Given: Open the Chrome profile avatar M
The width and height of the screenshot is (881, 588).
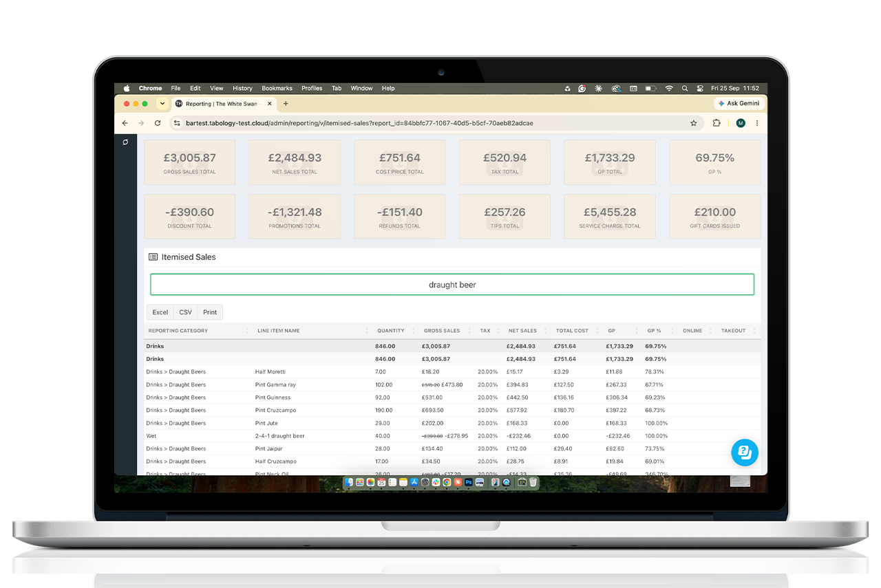Looking at the screenshot, I should click(x=741, y=123).
